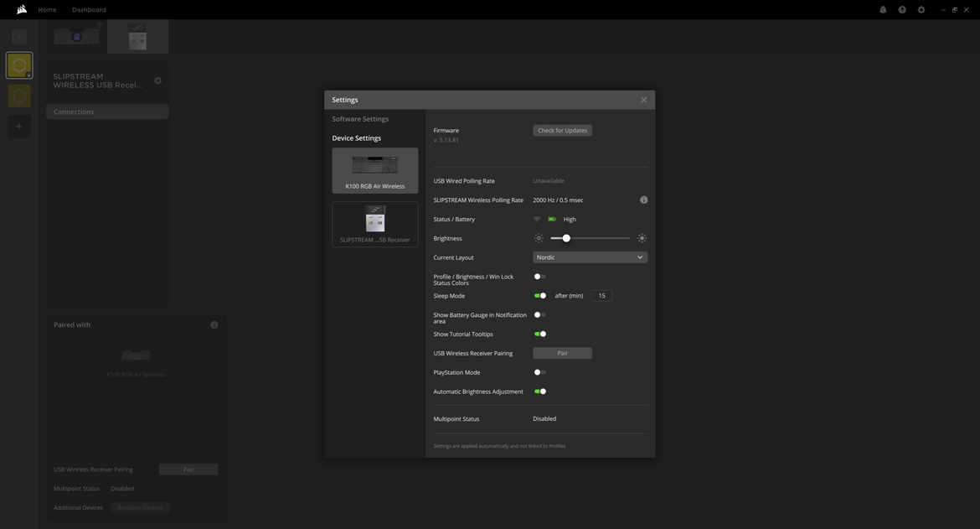This screenshot has height=529, width=980.
Task: Click the Requires Devices button
Action: (140, 508)
